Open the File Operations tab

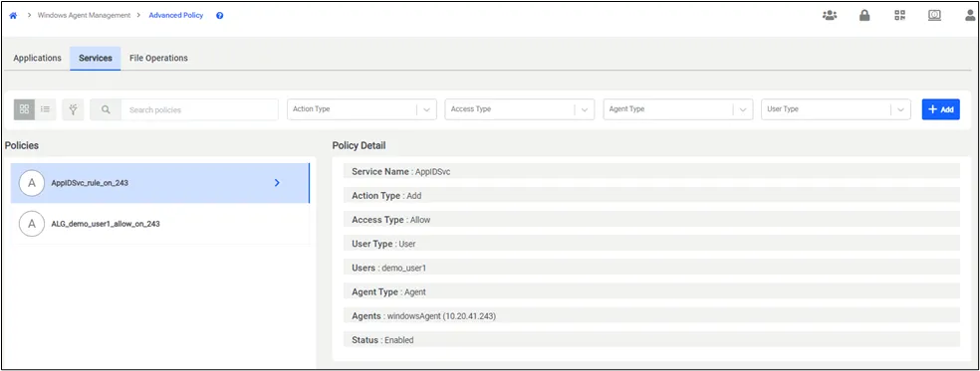[x=158, y=58]
